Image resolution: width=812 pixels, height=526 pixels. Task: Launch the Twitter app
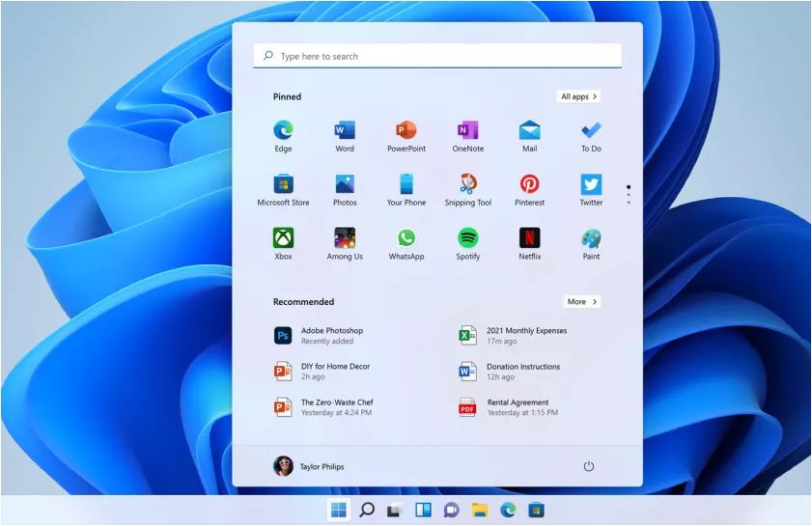click(x=591, y=190)
